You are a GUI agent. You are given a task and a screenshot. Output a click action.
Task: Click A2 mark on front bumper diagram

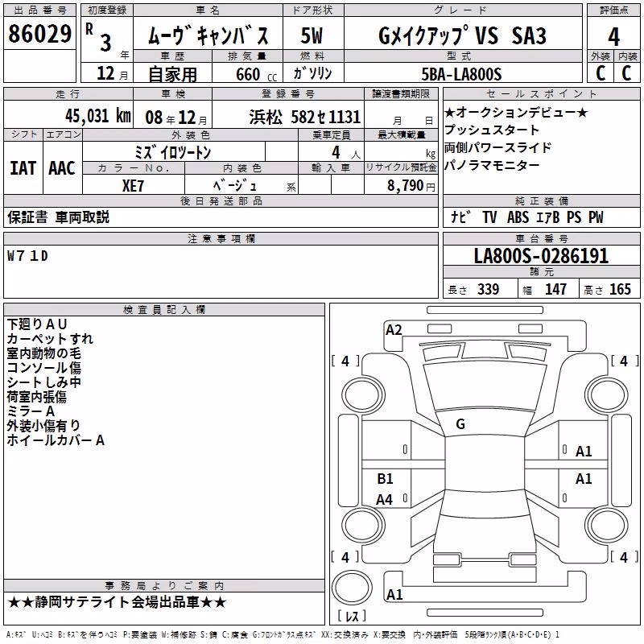coord(394,330)
